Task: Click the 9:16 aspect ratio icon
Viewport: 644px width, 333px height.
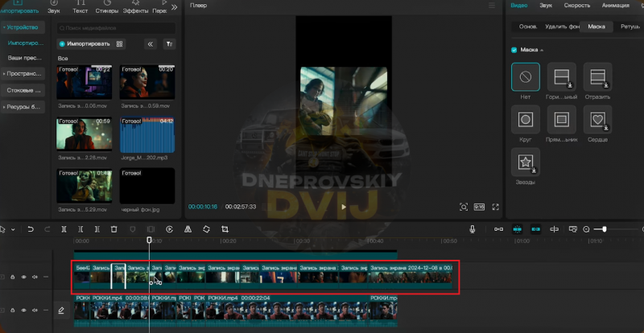Action: click(x=479, y=207)
